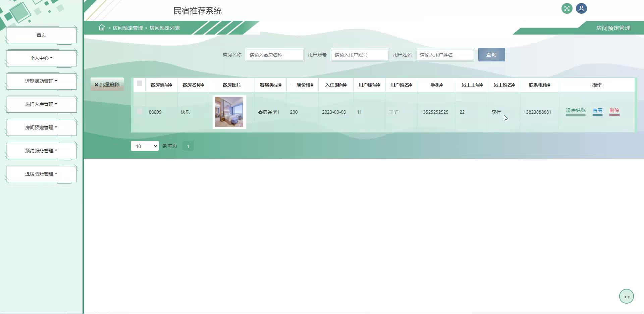The image size is (644, 314).
Task: Select page 1 in pagination
Action: 188,146
